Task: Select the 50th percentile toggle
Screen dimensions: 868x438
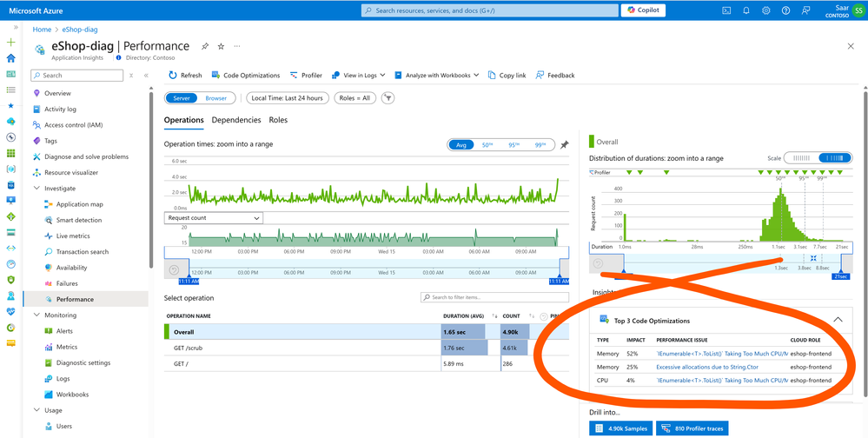Action: tap(487, 144)
